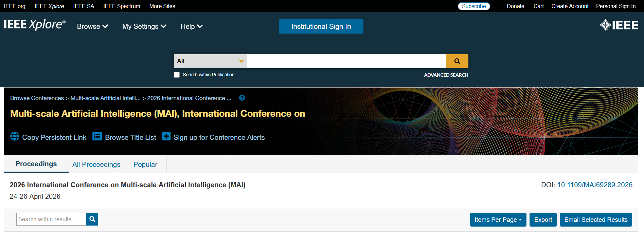Click Email Selected Results button
The image size is (644, 232).
(596, 219)
